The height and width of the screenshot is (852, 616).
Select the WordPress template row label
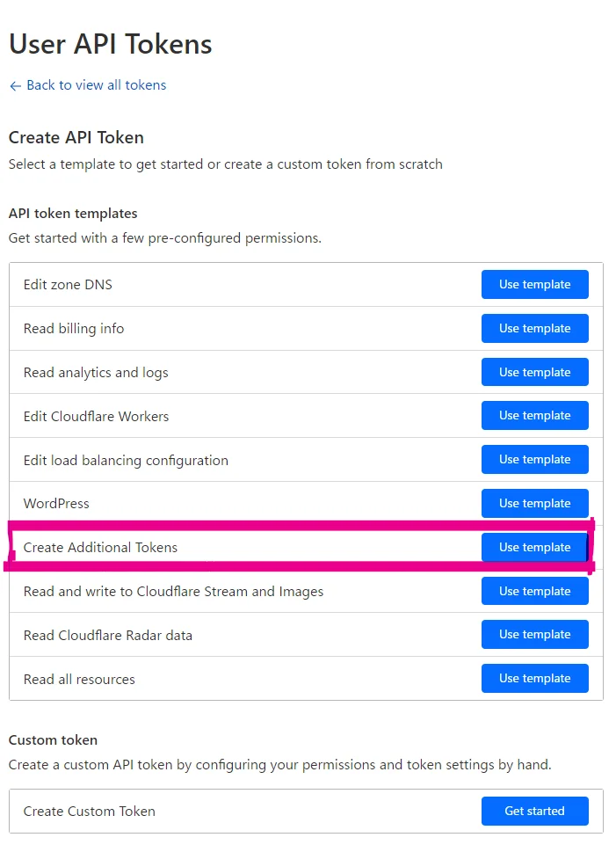(56, 504)
